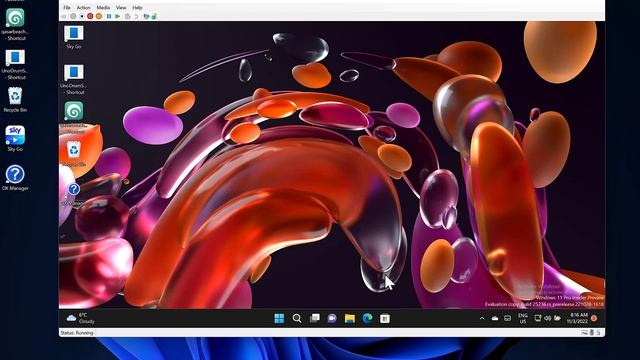Open the Windows Start menu in VM
Image resolution: width=640 pixels, height=360 pixels.
[279, 318]
